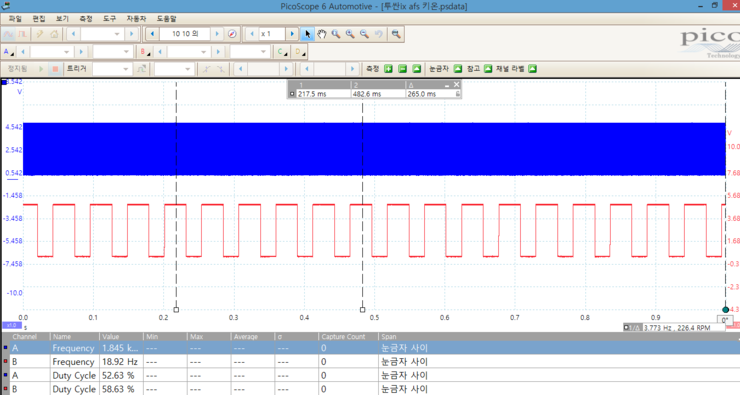Open the 측정 menu

click(86, 18)
